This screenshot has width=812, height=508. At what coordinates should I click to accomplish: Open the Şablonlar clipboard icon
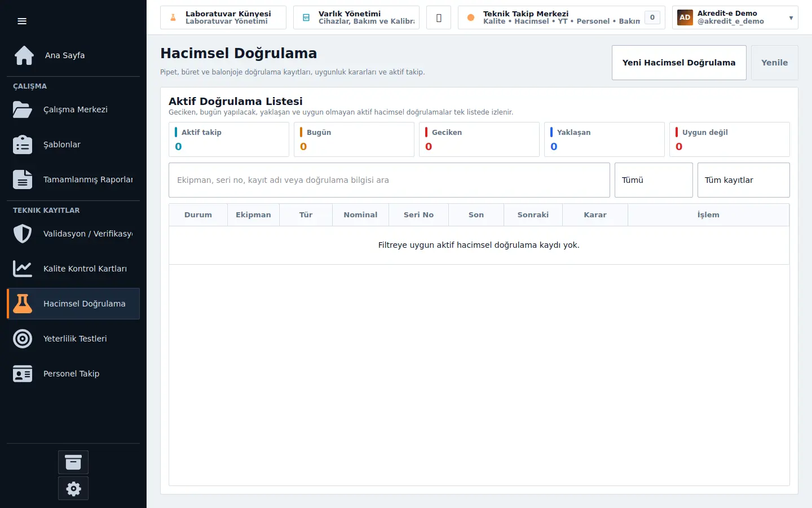tap(23, 144)
